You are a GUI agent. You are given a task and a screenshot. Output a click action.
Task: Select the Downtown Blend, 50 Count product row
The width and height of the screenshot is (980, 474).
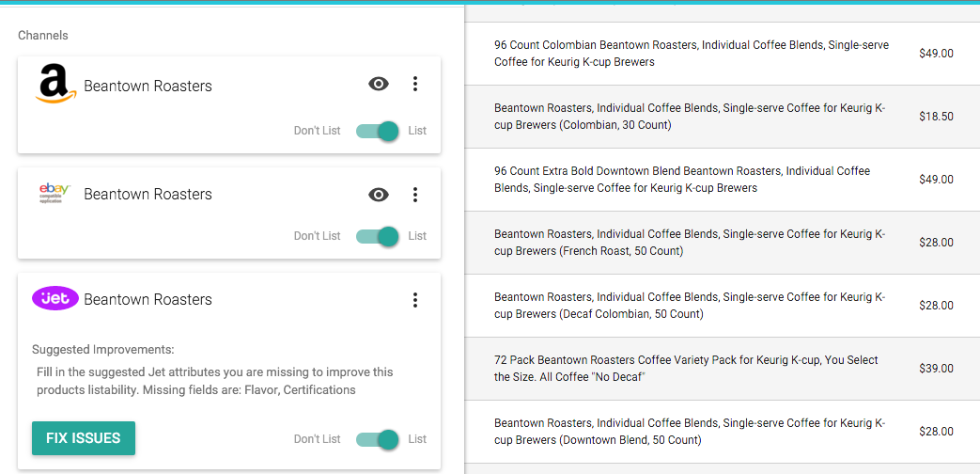point(722,432)
